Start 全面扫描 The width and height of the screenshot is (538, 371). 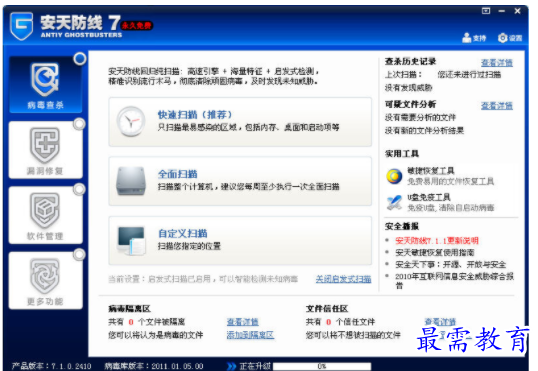tap(240, 181)
